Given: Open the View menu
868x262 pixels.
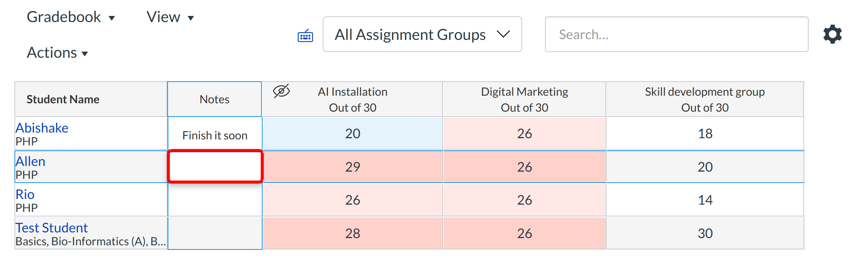Looking at the screenshot, I should pyautogui.click(x=170, y=17).
